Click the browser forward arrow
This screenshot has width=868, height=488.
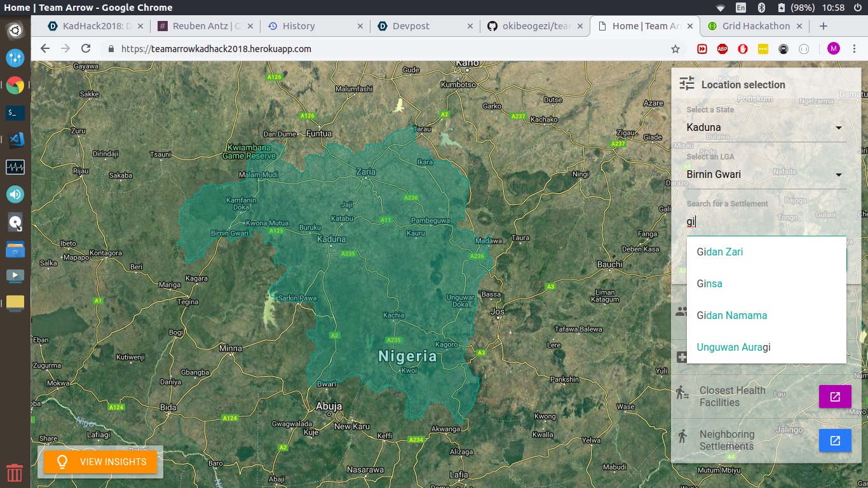tap(65, 49)
